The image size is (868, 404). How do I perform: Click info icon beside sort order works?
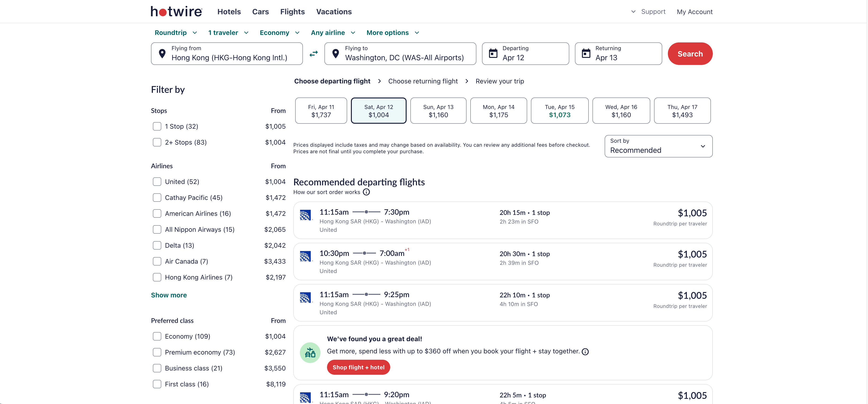point(366,192)
